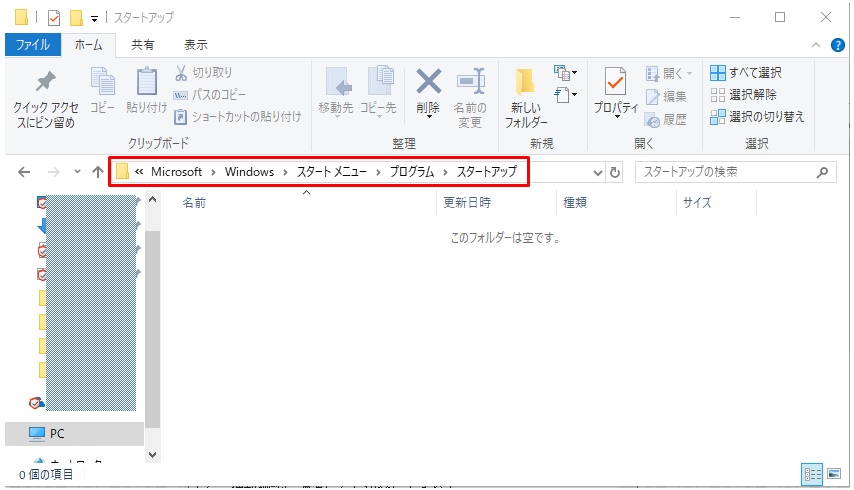Select PC in navigation pane
Screen dimensions: 854x490
point(74,433)
